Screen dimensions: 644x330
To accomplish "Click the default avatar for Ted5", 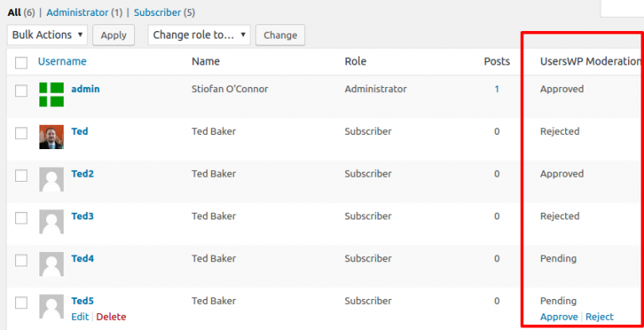I will pyautogui.click(x=51, y=307).
